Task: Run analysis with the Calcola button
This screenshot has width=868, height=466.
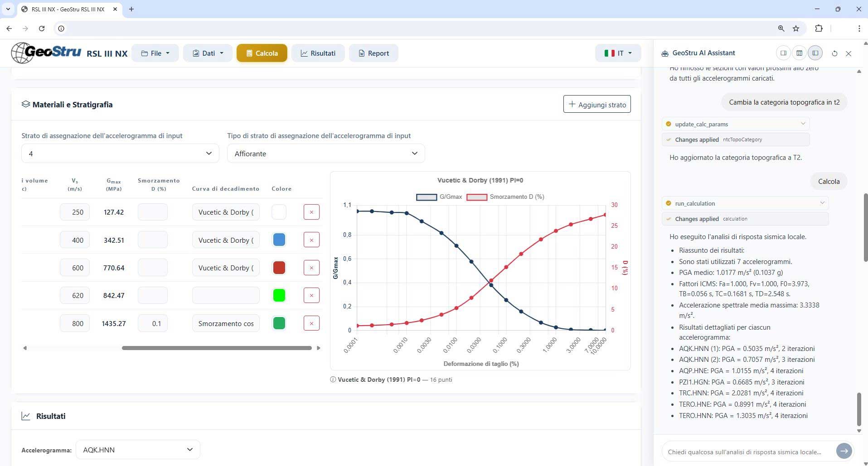Action: click(x=262, y=53)
